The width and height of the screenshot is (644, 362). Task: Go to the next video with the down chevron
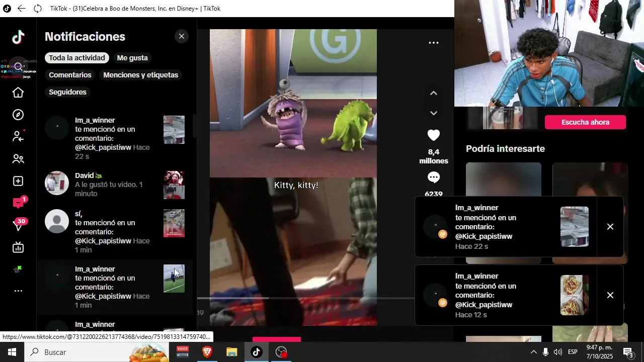434,113
